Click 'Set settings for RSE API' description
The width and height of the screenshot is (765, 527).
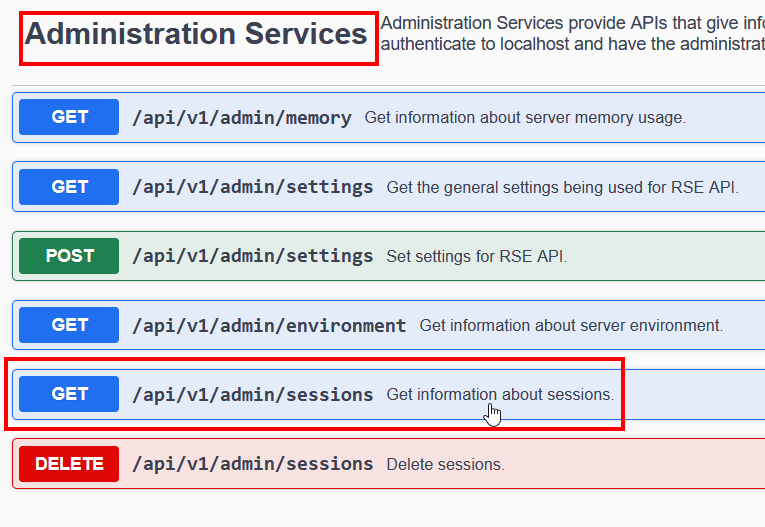coord(476,257)
